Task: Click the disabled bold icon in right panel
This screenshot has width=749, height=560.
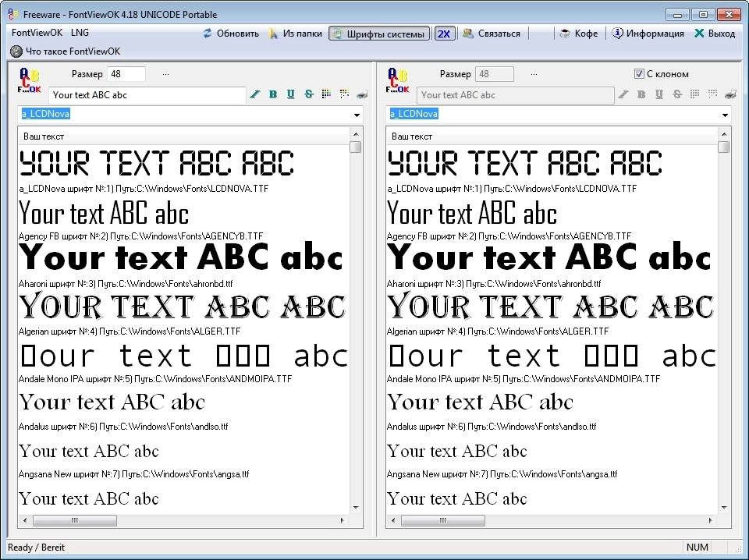Action: click(641, 94)
